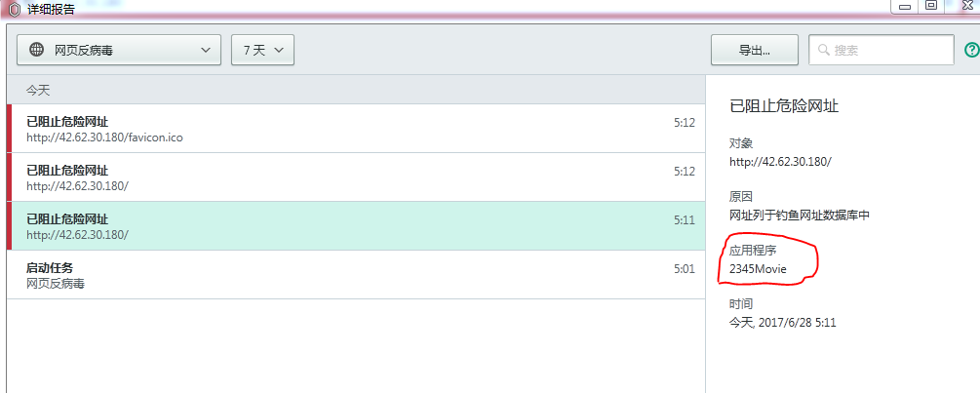Screen dimensions: 980x393
Task: Click the reason text 网址列于钓鱼网址数据库中
Action: click(x=799, y=215)
